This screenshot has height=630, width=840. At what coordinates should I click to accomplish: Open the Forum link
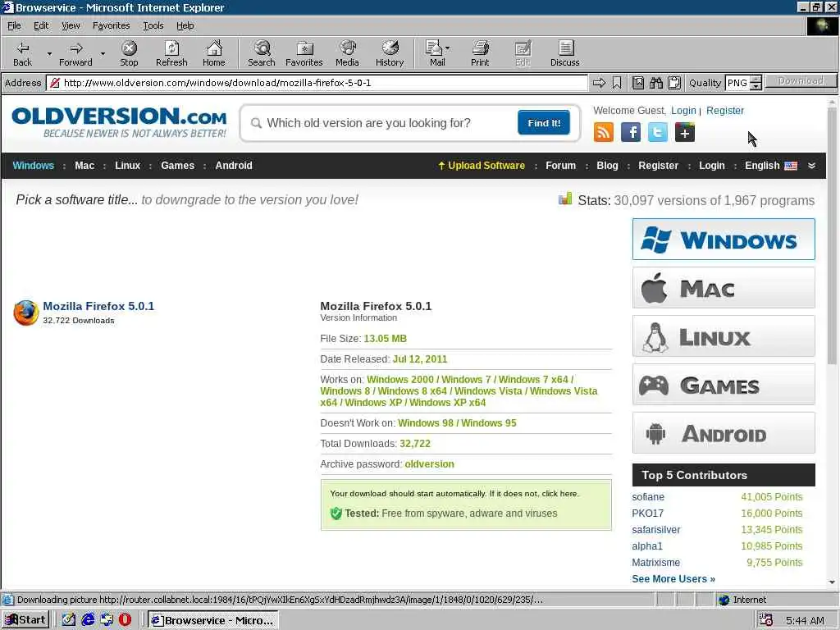coord(560,166)
